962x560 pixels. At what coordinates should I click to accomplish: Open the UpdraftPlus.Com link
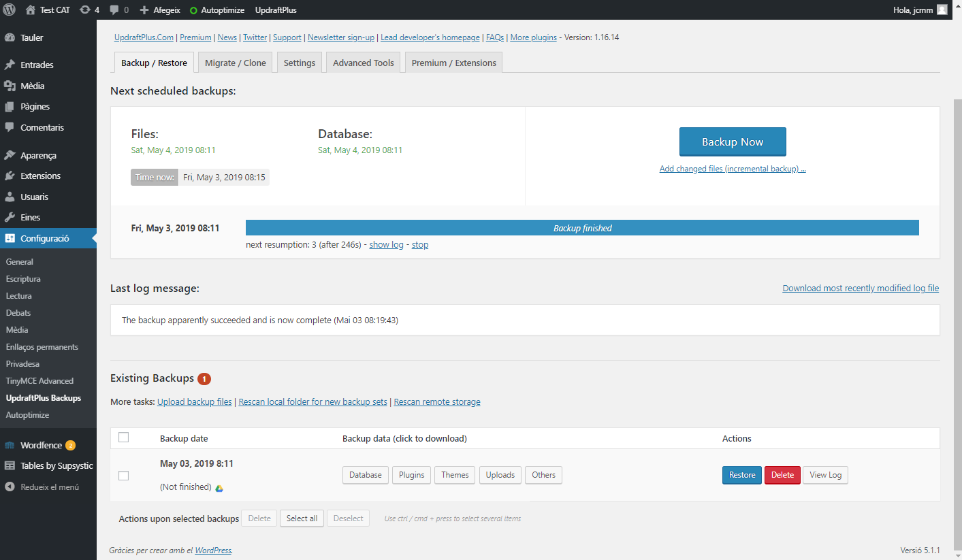pyautogui.click(x=144, y=37)
